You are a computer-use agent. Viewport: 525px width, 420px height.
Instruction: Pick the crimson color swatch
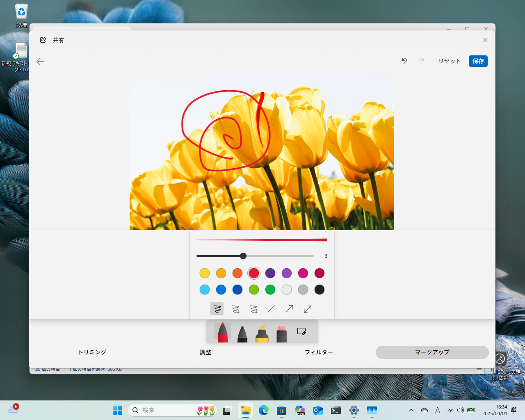[x=320, y=273]
